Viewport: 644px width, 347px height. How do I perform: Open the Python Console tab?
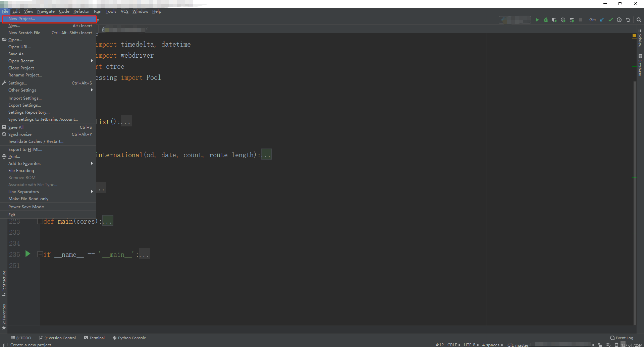[129, 338]
